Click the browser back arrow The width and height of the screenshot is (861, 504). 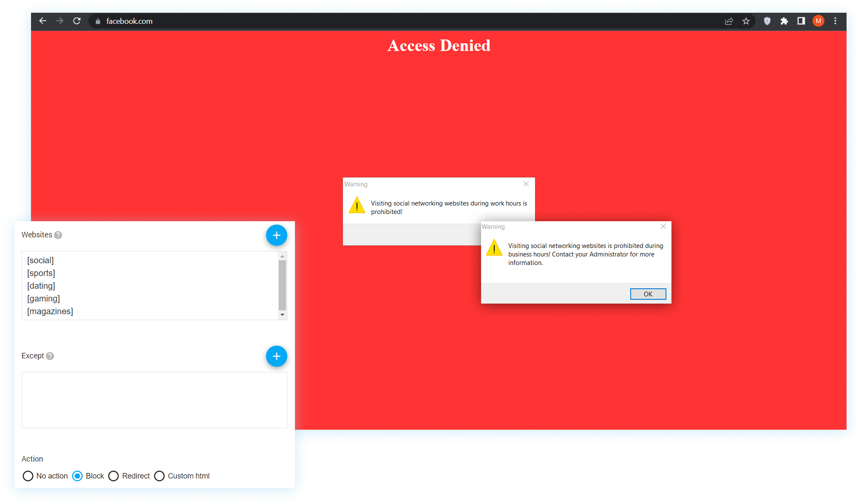coord(42,21)
